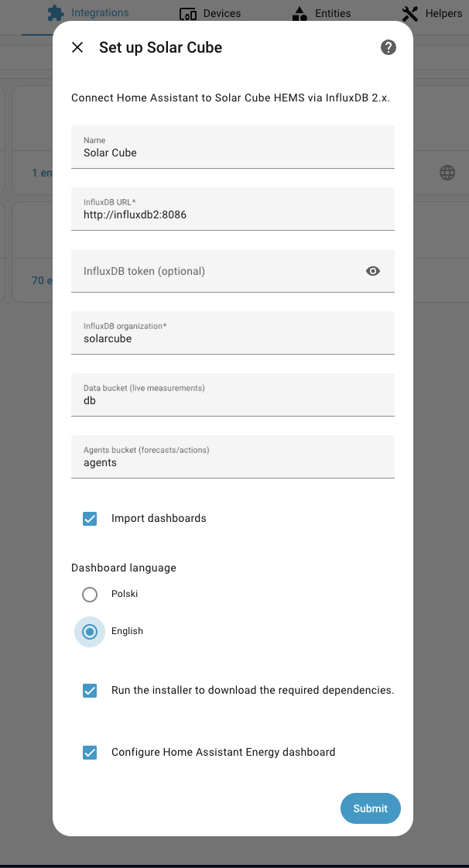The image size is (469, 868).
Task: Click the globe icon behind the dialog
Action: (x=447, y=173)
